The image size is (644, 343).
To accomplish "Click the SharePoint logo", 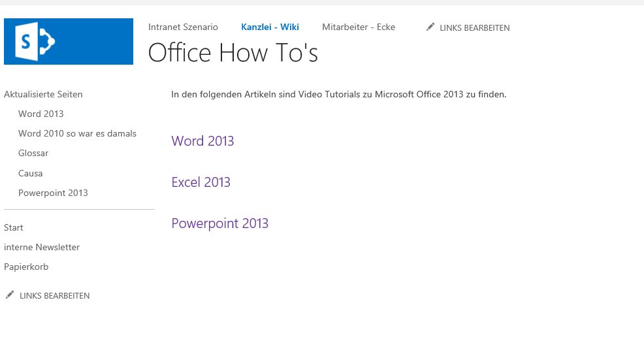I will (69, 42).
